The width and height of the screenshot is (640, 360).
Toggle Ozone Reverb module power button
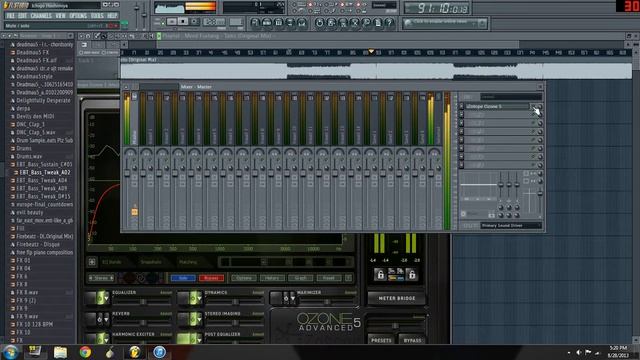point(99,319)
